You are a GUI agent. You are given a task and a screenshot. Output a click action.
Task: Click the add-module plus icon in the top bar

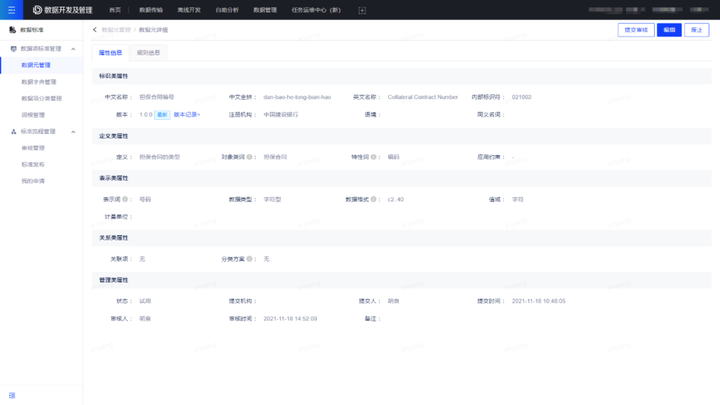(362, 10)
